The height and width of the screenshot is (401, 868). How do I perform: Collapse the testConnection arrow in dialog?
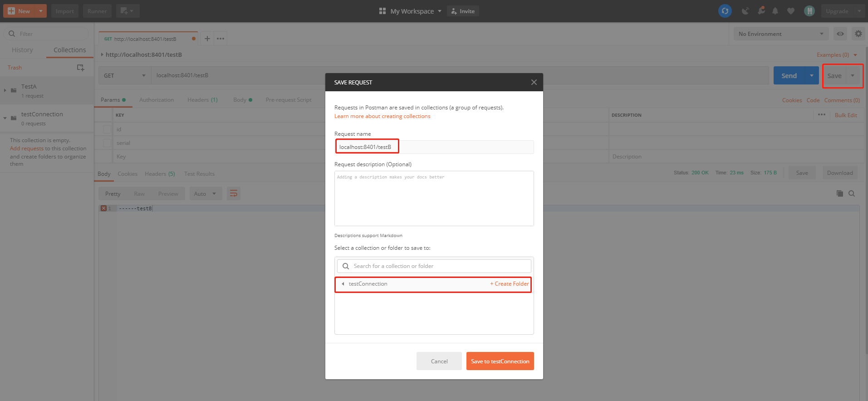pyautogui.click(x=343, y=284)
